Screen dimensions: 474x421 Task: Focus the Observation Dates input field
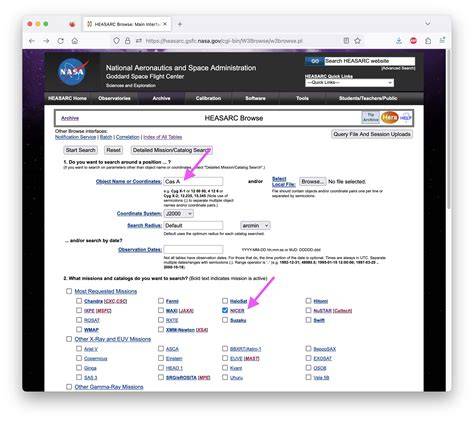point(193,249)
